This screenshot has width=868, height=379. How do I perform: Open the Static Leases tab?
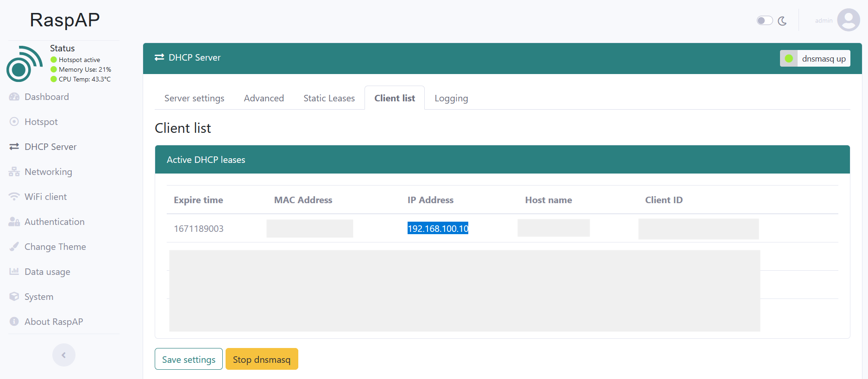point(329,98)
